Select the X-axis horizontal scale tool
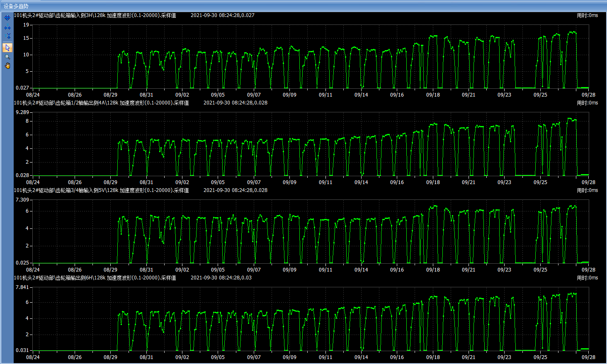 click(x=7, y=28)
